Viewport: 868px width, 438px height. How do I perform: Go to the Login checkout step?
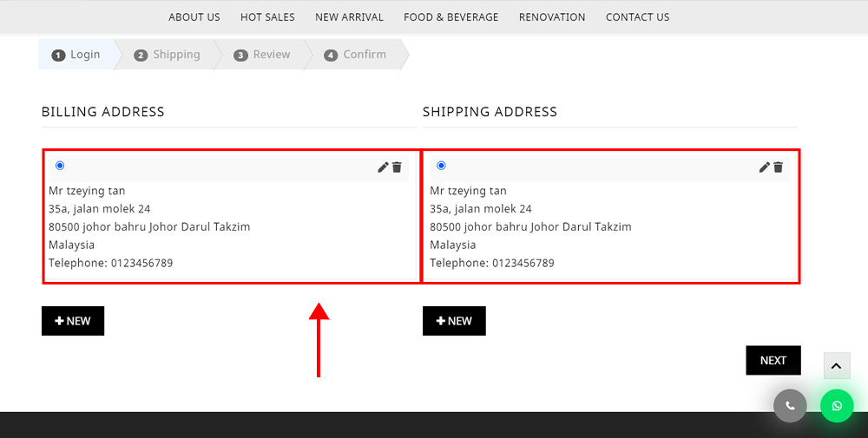pyautogui.click(x=76, y=54)
